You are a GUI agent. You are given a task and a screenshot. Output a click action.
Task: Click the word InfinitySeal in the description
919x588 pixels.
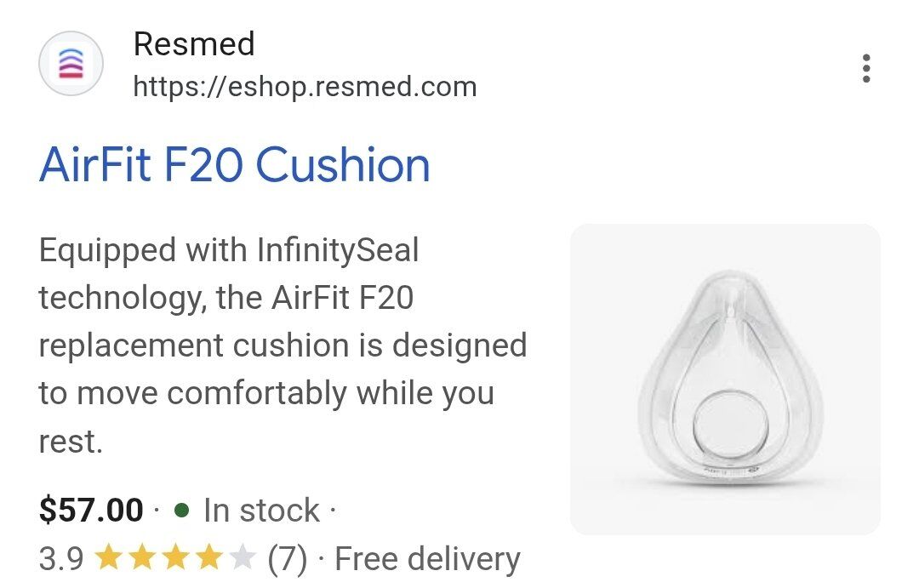point(338,251)
